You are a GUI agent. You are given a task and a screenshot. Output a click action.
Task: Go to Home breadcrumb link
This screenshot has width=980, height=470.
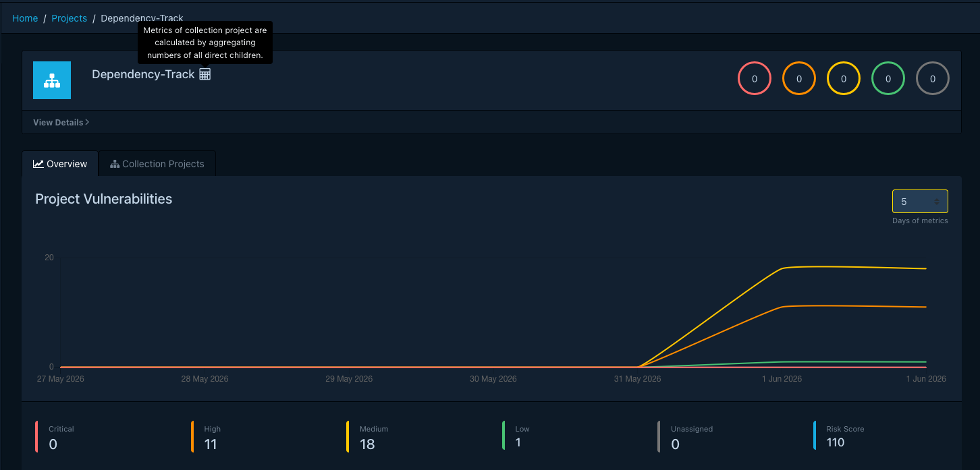[x=25, y=18]
